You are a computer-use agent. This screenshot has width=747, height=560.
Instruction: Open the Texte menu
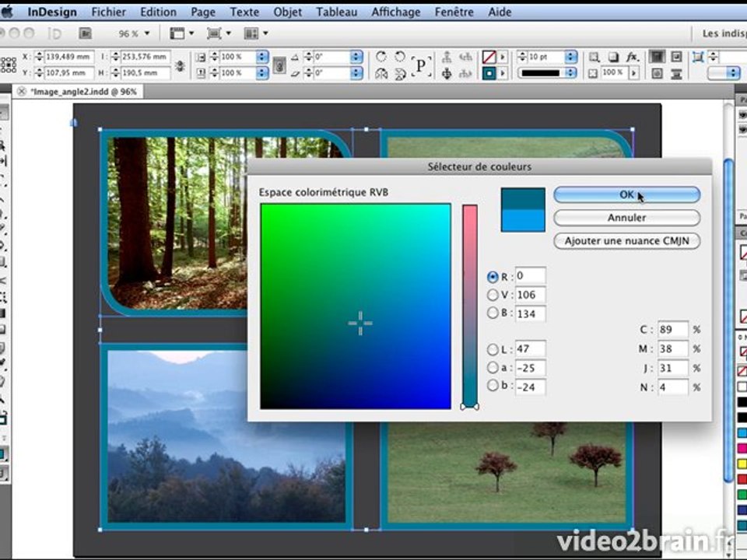[244, 12]
